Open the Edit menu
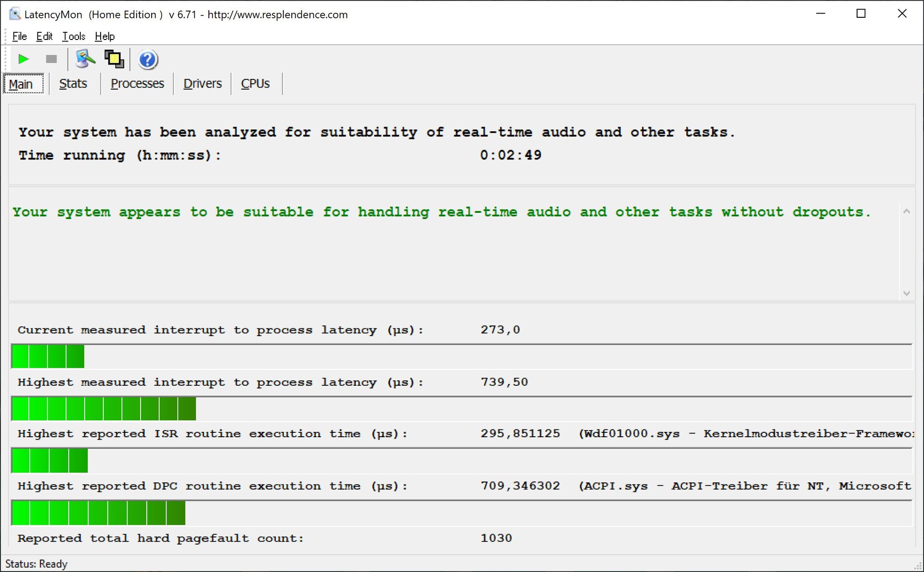Viewport: 924px width, 572px height. coord(44,36)
